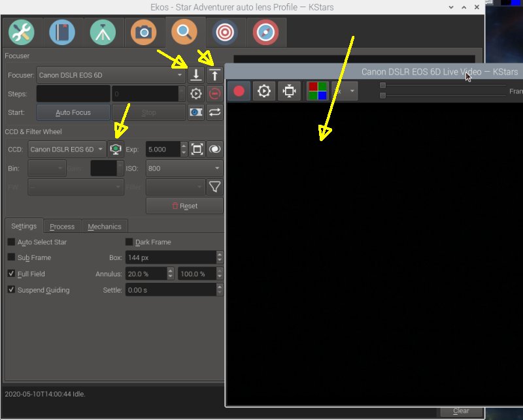Screen dimensions: 523x420
Task: Open the filter settings funnel icon
Action: pyautogui.click(x=214, y=187)
